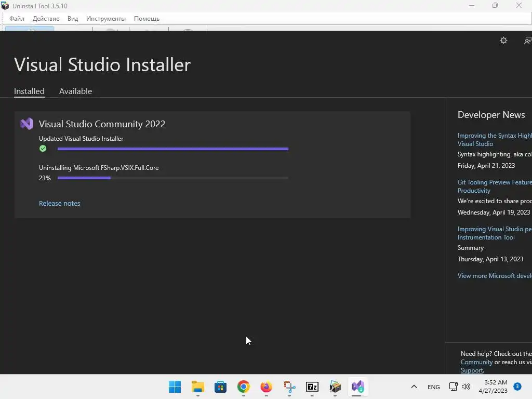Open Microsoft Store from the taskbar
The width and height of the screenshot is (532, 399).
[x=220, y=387]
